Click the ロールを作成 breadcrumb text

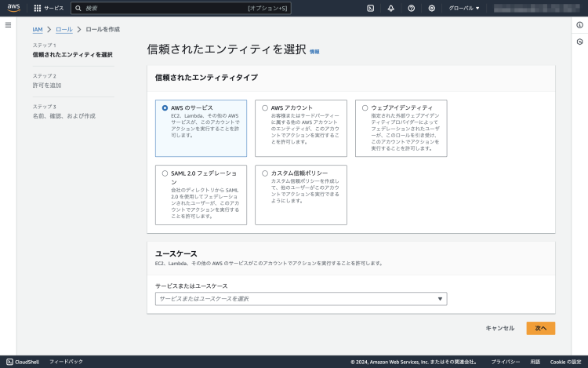(103, 29)
